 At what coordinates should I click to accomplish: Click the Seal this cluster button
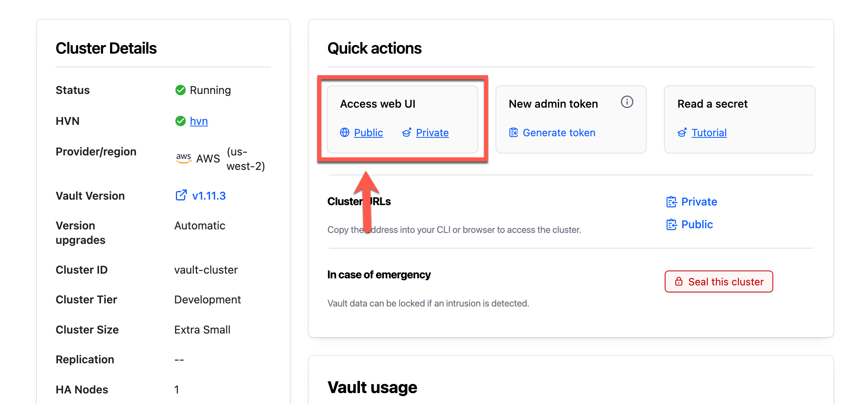pos(718,281)
